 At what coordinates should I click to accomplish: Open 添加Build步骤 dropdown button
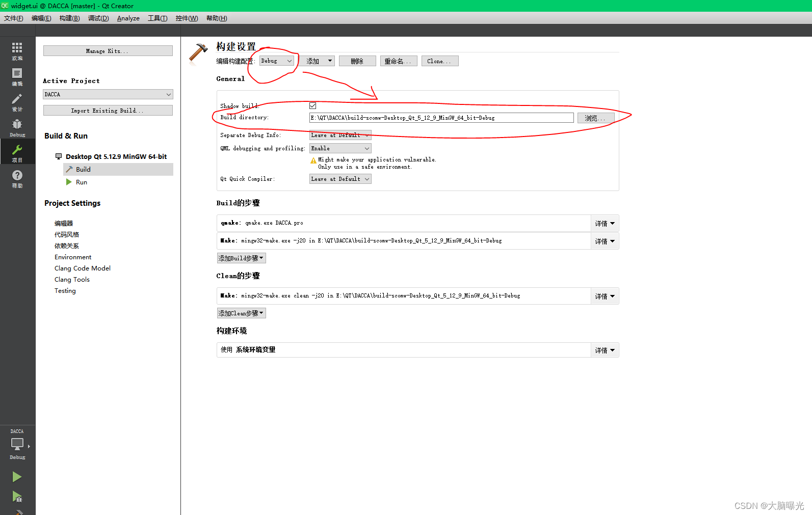pyautogui.click(x=242, y=258)
